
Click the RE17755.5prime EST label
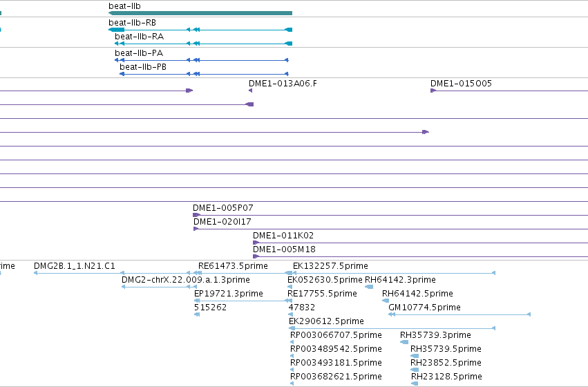[x=322, y=294]
